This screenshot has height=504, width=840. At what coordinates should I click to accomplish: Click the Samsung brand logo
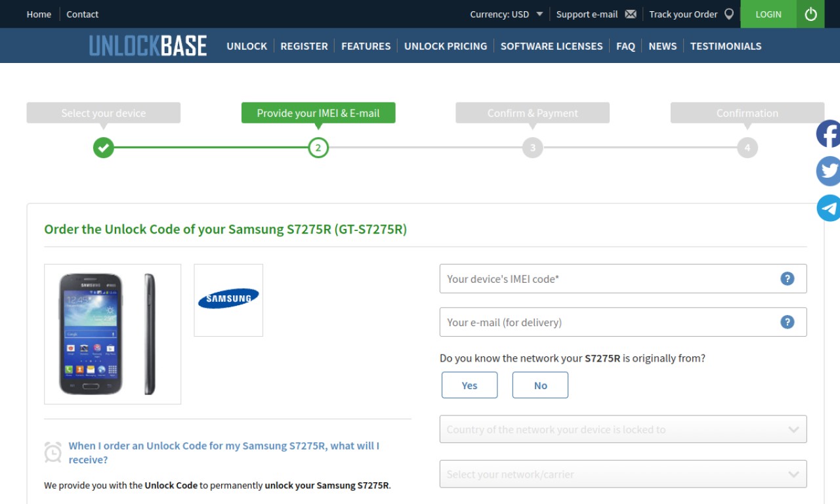pyautogui.click(x=228, y=300)
